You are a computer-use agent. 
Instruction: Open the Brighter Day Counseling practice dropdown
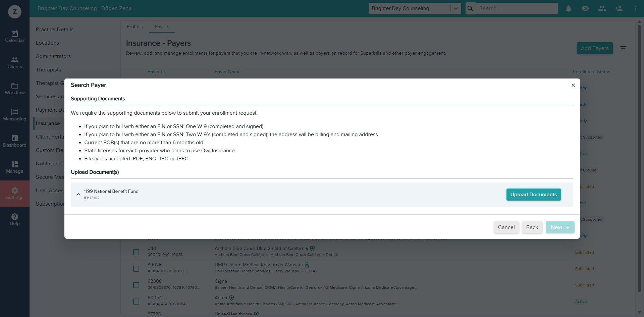coord(415,8)
